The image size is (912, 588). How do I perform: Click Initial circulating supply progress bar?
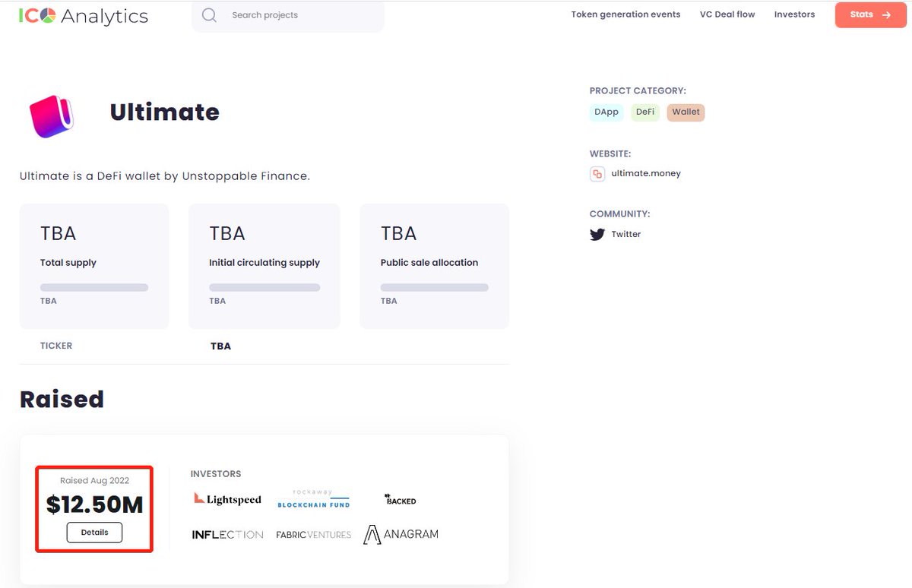[x=264, y=288]
